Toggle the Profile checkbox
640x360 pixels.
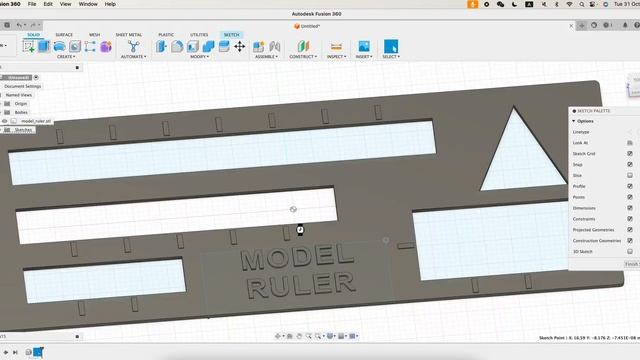(630, 186)
